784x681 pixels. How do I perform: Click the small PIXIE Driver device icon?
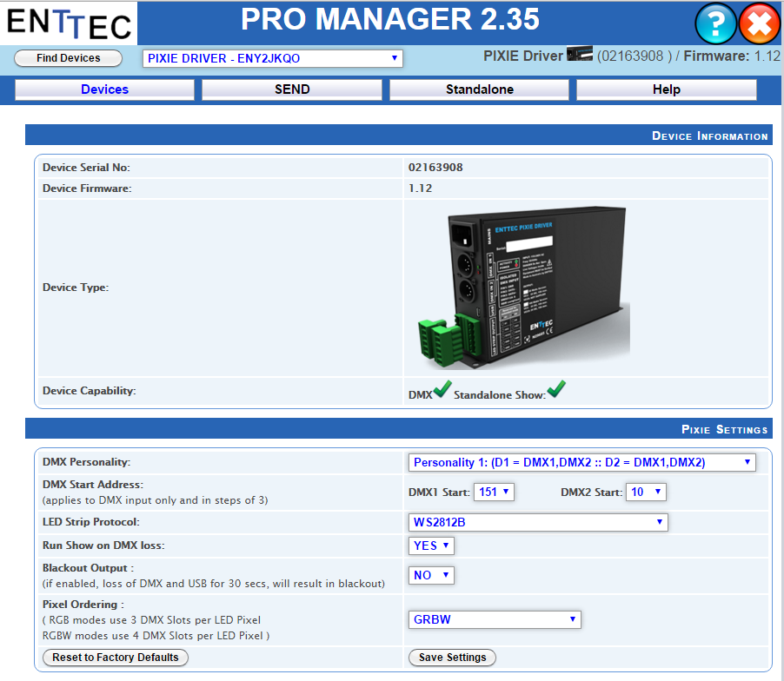click(579, 53)
